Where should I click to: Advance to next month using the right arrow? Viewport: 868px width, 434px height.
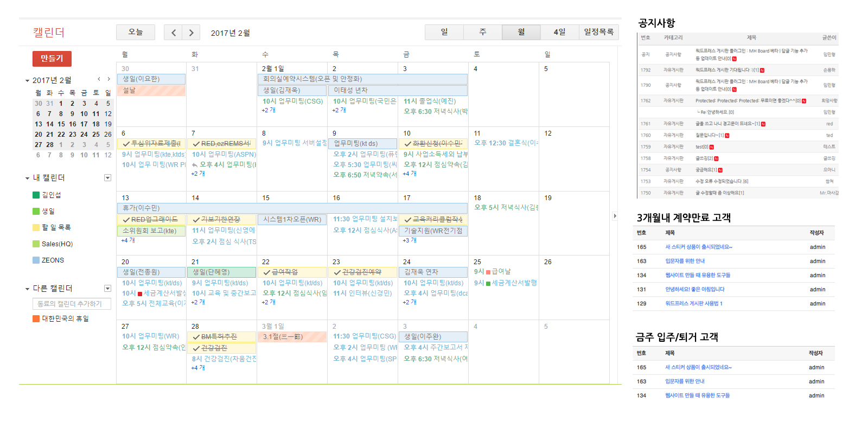tap(191, 33)
